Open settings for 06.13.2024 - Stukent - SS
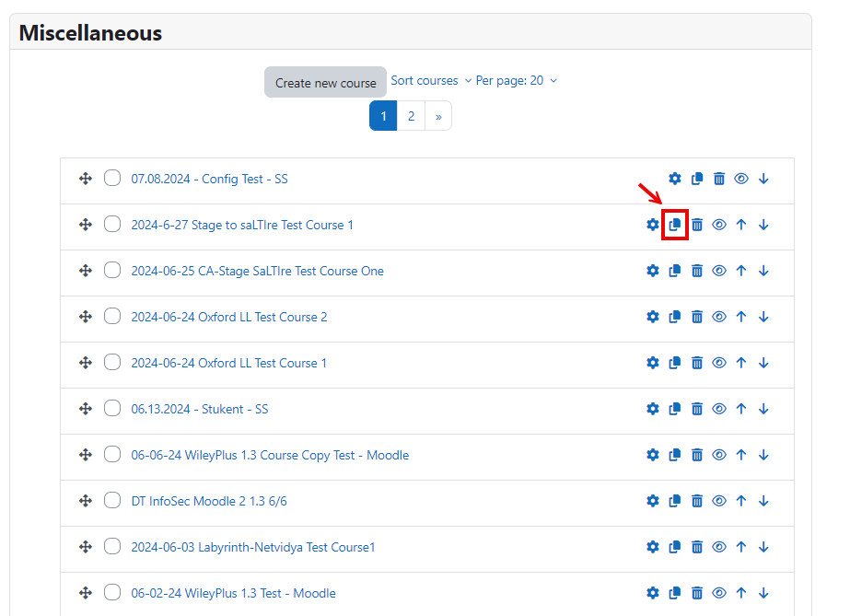The height and width of the screenshot is (616, 850). pos(653,409)
